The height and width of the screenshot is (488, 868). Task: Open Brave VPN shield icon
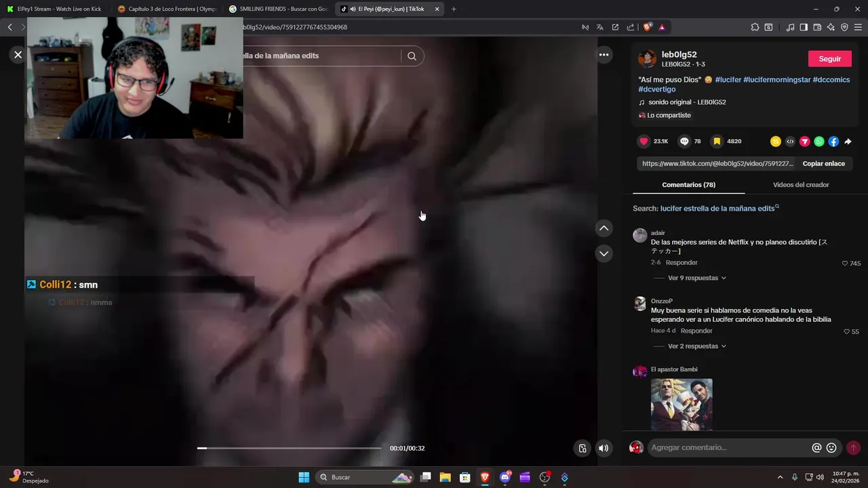[x=844, y=27]
